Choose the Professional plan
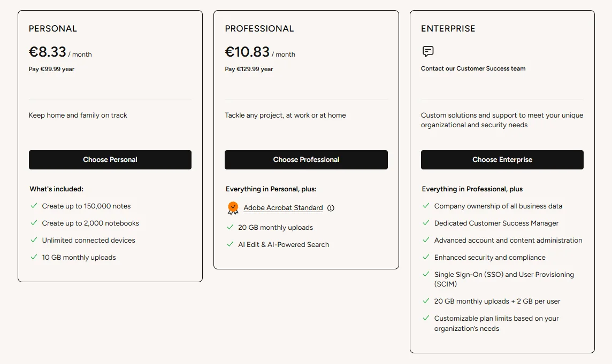The height and width of the screenshot is (364, 612). (306, 160)
